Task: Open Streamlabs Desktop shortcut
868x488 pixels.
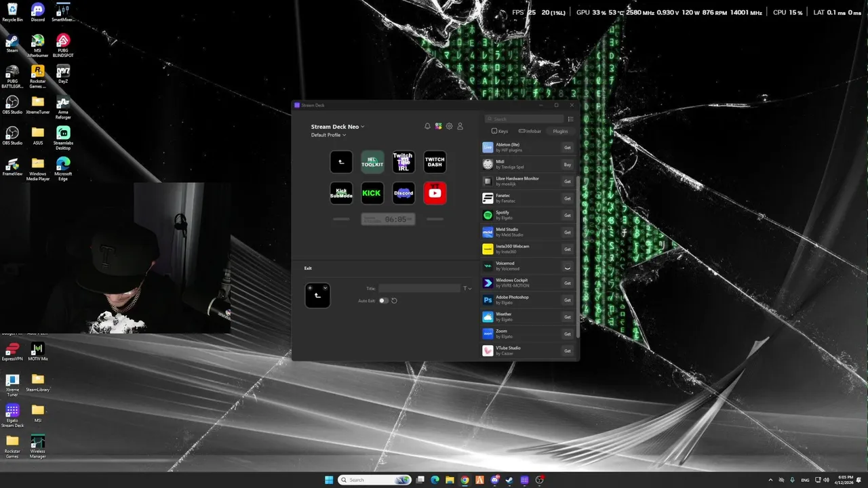Action: (x=63, y=138)
